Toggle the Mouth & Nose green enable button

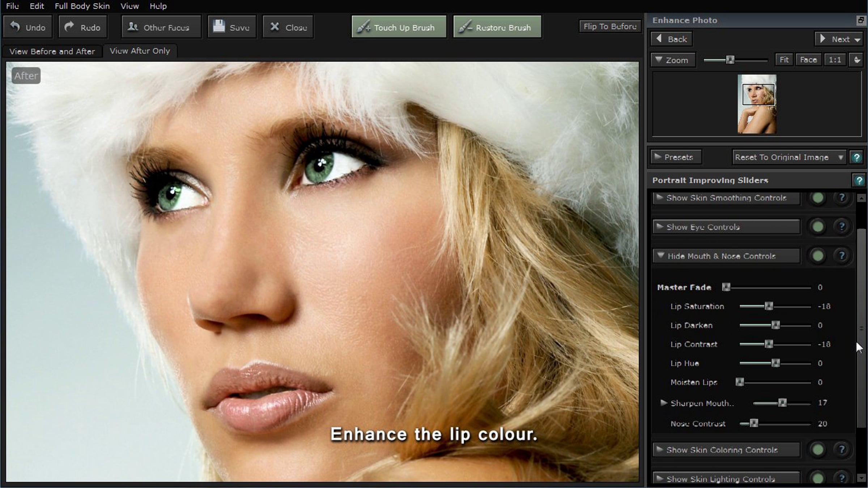(x=818, y=256)
